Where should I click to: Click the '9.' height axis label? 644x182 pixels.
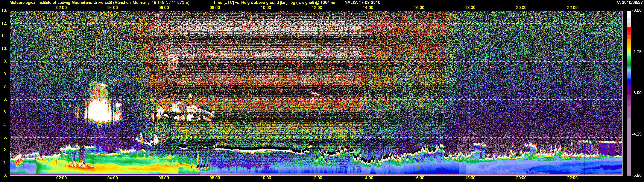(5, 61)
